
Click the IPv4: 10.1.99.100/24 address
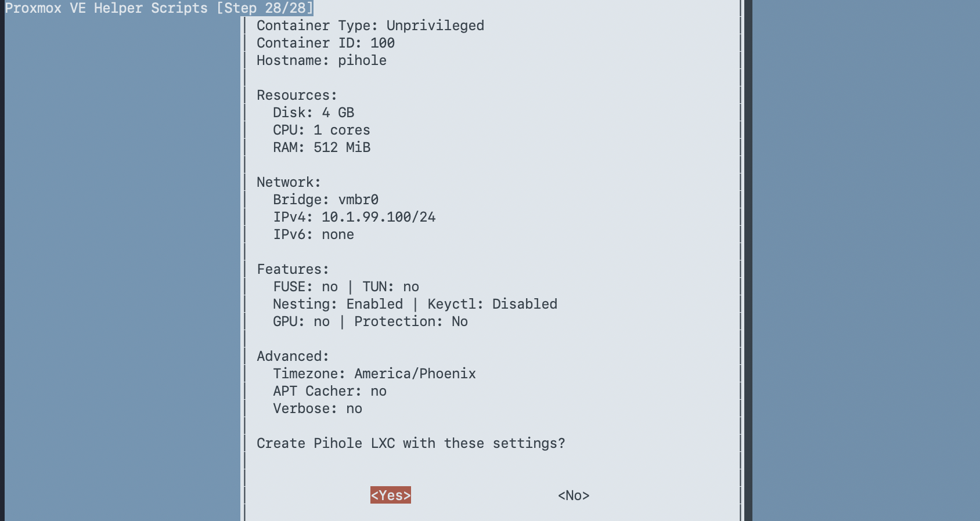point(354,217)
